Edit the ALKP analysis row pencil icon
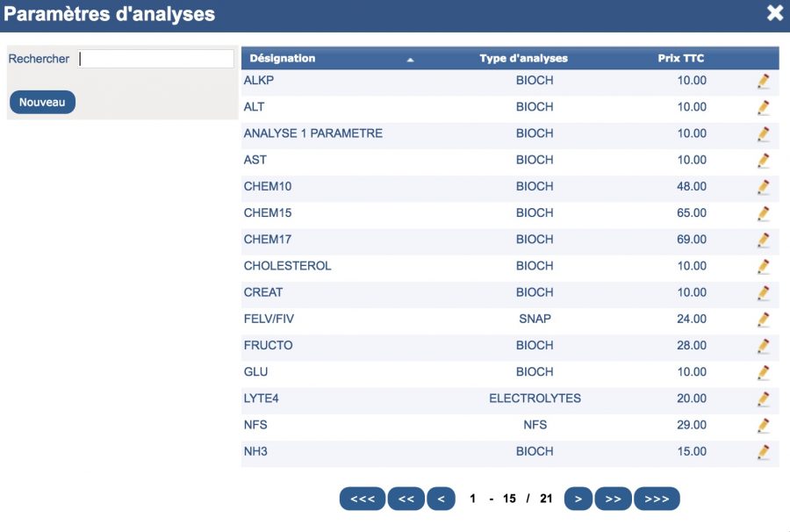Screen dimensions: 790x532 click(764, 81)
